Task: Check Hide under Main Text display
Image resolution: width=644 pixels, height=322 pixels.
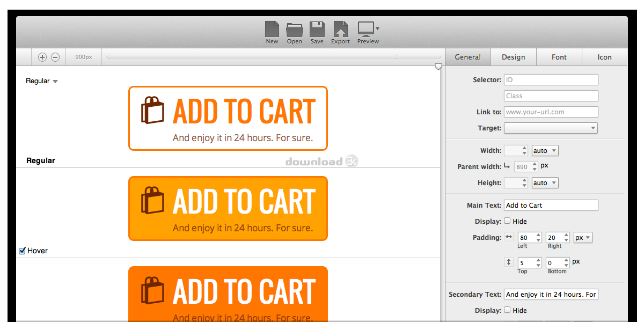Action: click(508, 221)
